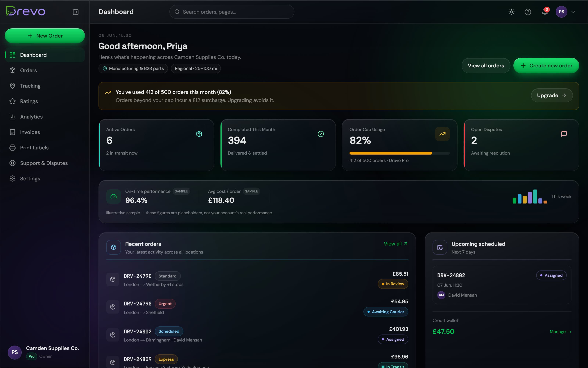This screenshot has height=368, width=588.
Task: Click the £118.40 average cost value
Action: [x=221, y=200]
